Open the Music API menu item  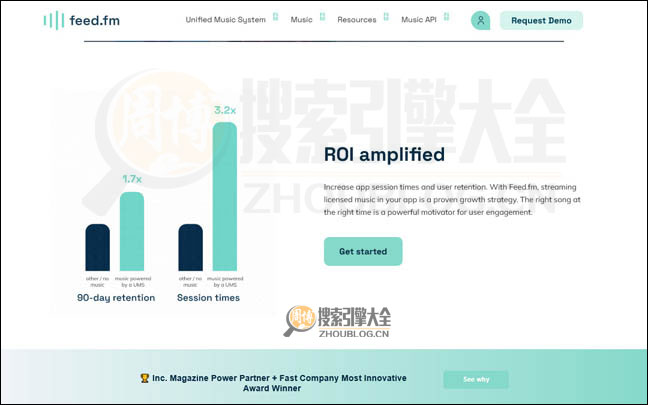(419, 20)
